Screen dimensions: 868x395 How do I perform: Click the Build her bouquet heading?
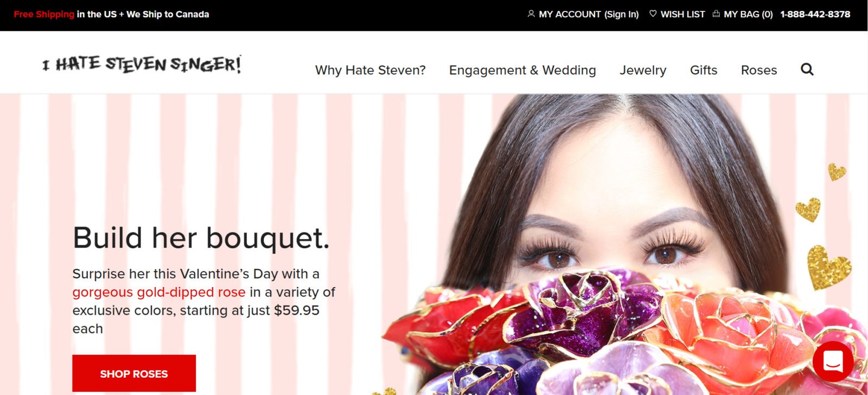pyautogui.click(x=201, y=238)
